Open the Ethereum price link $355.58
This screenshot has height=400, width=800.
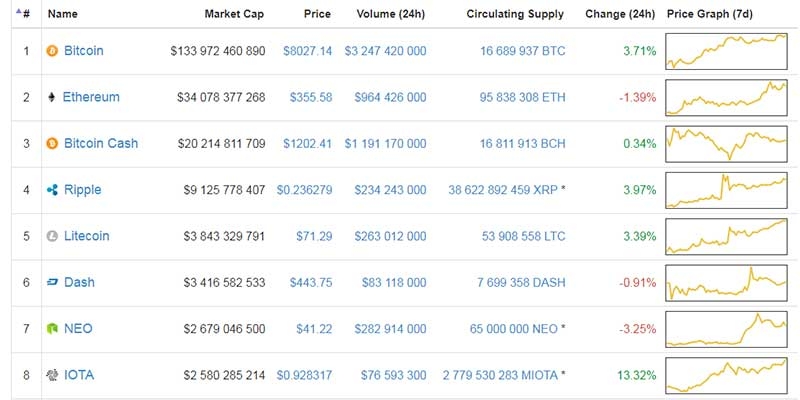point(311,97)
